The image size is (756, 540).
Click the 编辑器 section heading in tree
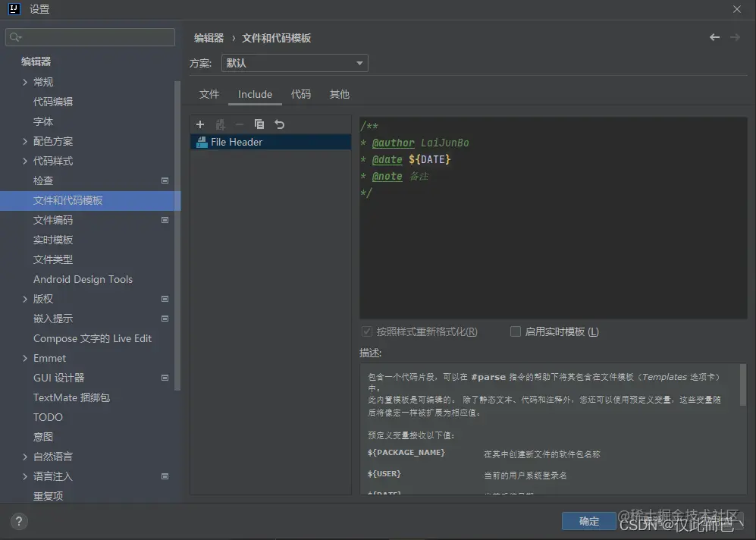(x=36, y=61)
